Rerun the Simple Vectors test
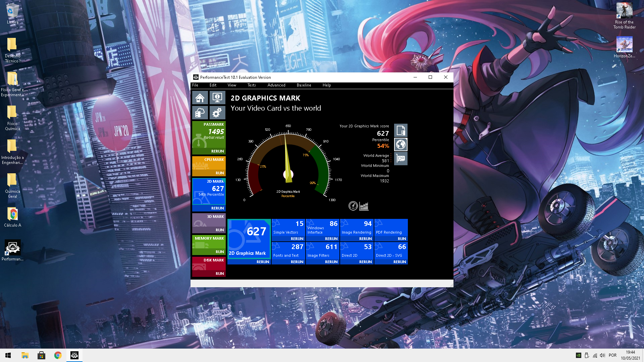Viewport: 644px width, 362px height. 297,239
